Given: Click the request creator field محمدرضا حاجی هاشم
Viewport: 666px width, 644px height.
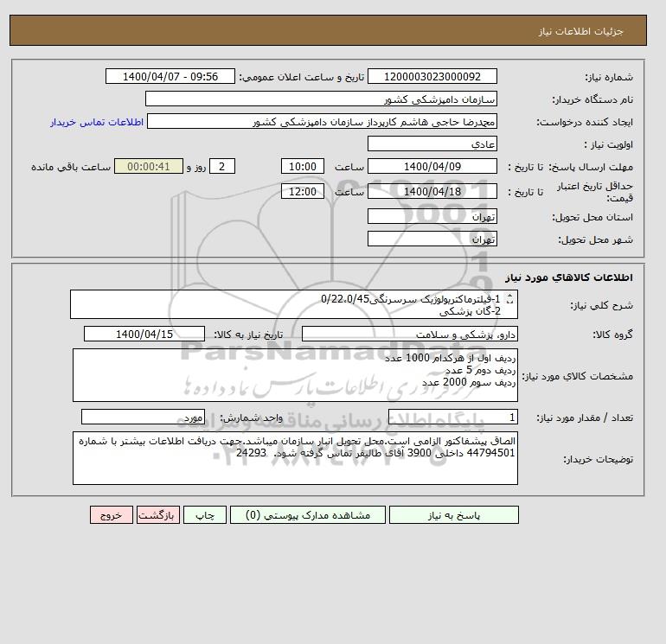Looking at the screenshot, I should [322, 121].
